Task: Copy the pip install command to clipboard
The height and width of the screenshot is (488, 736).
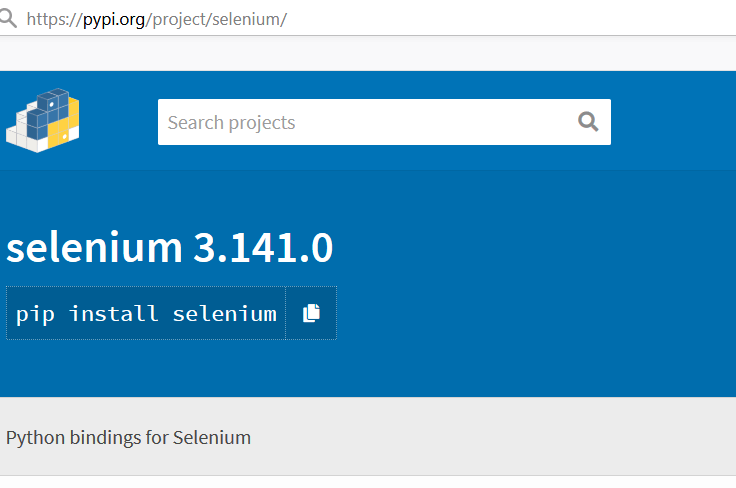Action: (311, 313)
